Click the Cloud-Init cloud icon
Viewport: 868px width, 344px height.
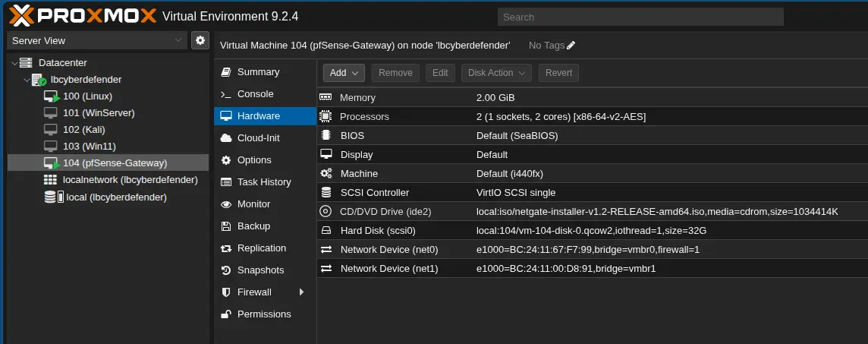tap(226, 138)
